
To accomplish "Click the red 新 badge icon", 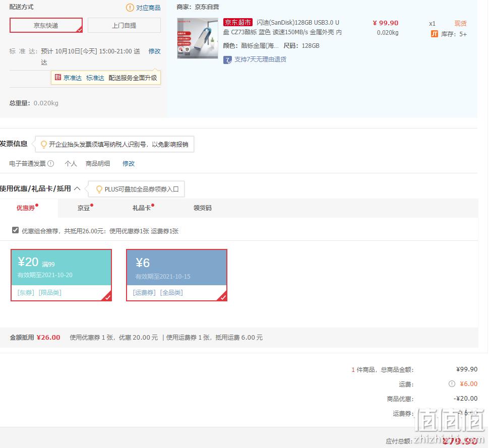I will coord(57,77).
